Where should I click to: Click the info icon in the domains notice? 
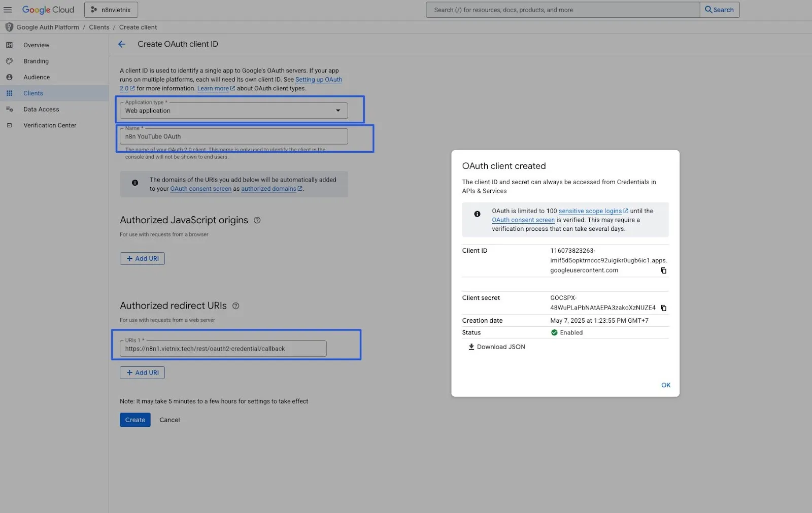pyautogui.click(x=135, y=183)
